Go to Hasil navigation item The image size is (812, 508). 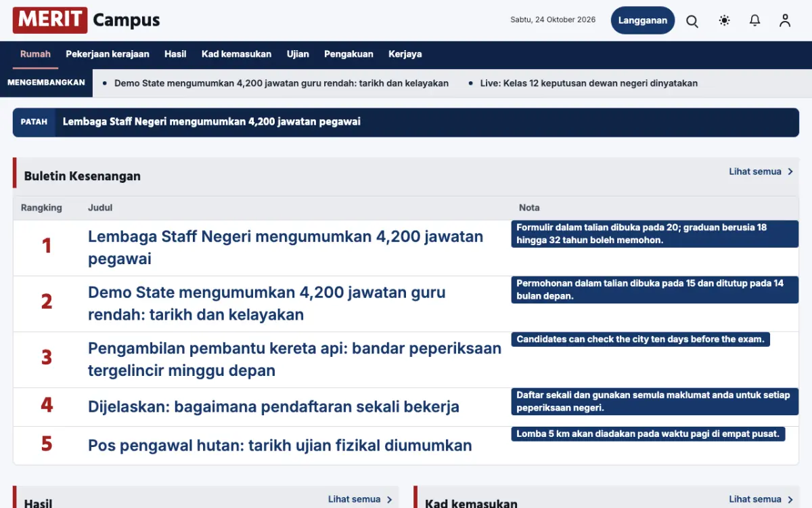[x=175, y=54]
